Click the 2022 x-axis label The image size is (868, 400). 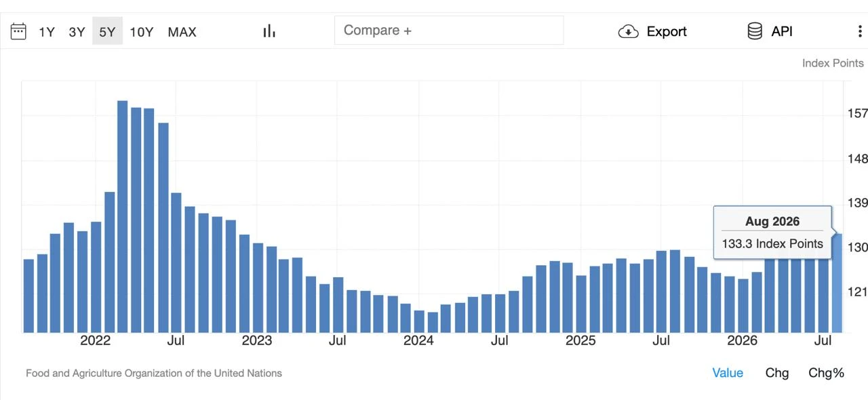pos(95,340)
